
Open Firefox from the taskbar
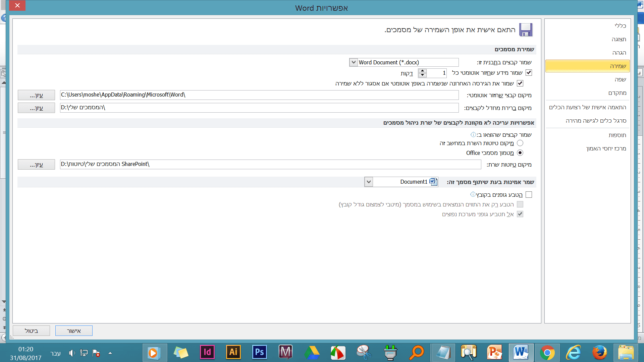click(x=599, y=353)
